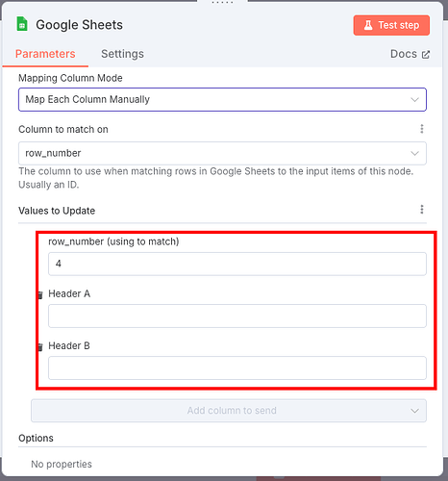Click the Google Sheets node icon

coord(22,24)
